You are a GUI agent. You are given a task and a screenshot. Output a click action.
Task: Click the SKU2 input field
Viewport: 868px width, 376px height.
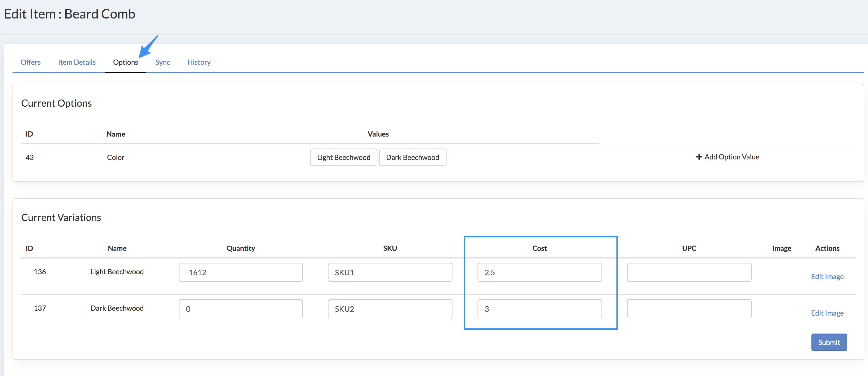coord(390,309)
